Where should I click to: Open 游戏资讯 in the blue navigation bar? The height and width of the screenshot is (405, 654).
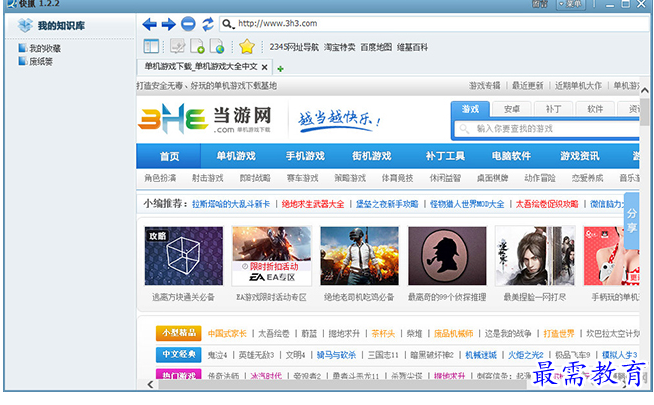580,156
